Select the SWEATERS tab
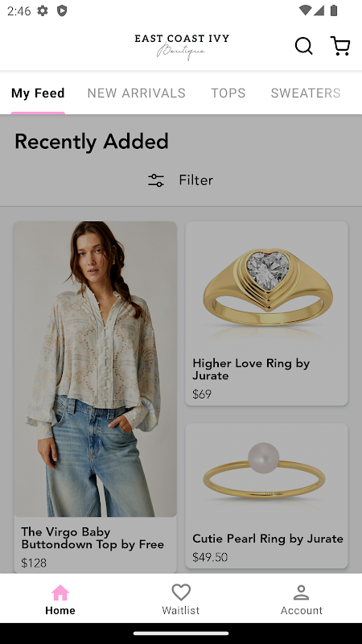Screen dimensions: 362x644 coord(306,93)
